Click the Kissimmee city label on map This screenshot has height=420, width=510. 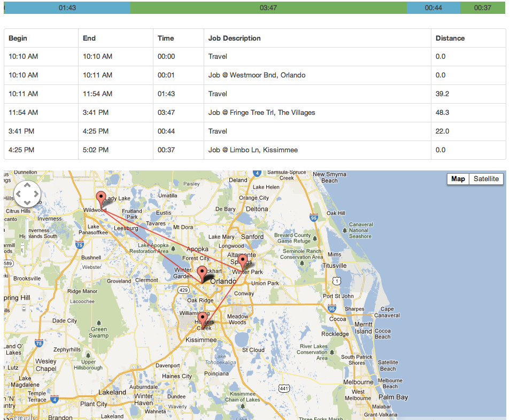coord(201,340)
